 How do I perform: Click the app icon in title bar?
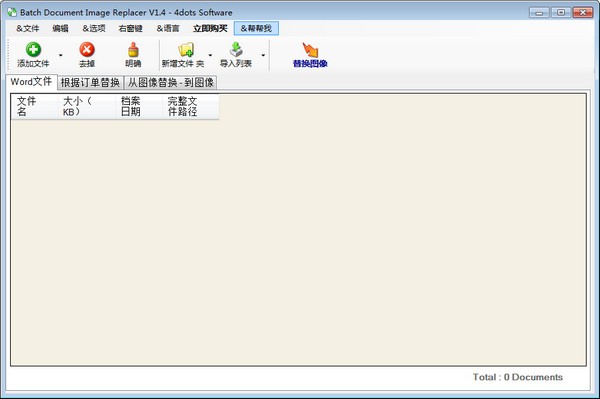[12, 12]
